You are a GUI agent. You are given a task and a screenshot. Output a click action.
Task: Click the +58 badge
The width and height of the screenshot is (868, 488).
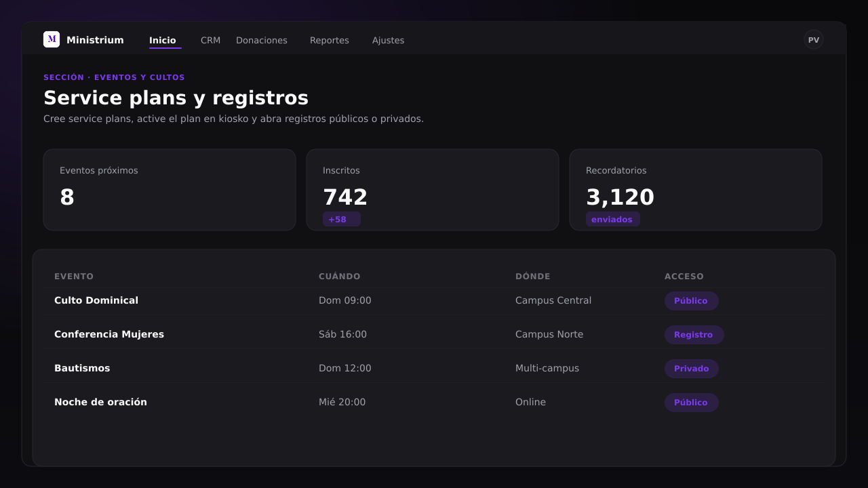pyautogui.click(x=342, y=219)
